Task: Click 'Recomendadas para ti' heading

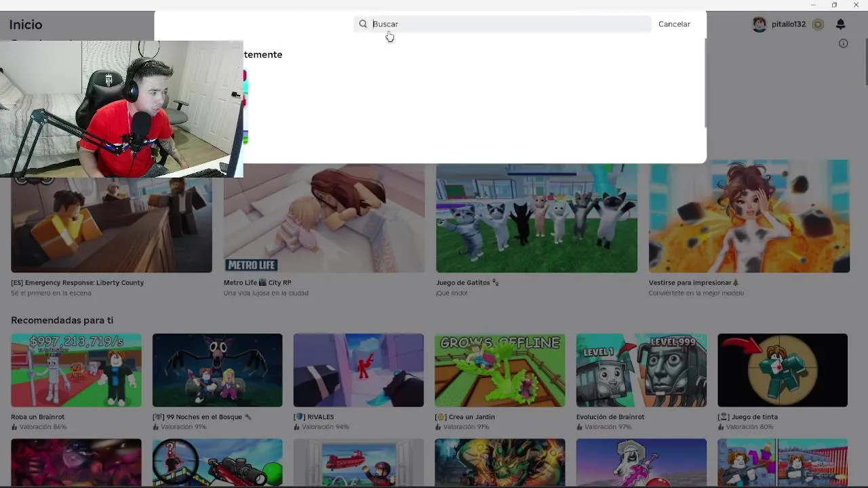Action: (x=62, y=320)
